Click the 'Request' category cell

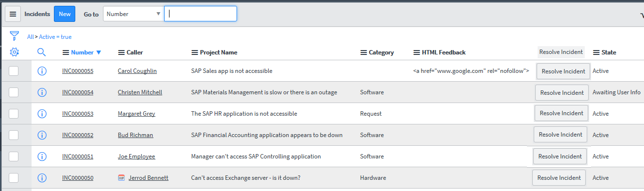[x=371, y=114]
